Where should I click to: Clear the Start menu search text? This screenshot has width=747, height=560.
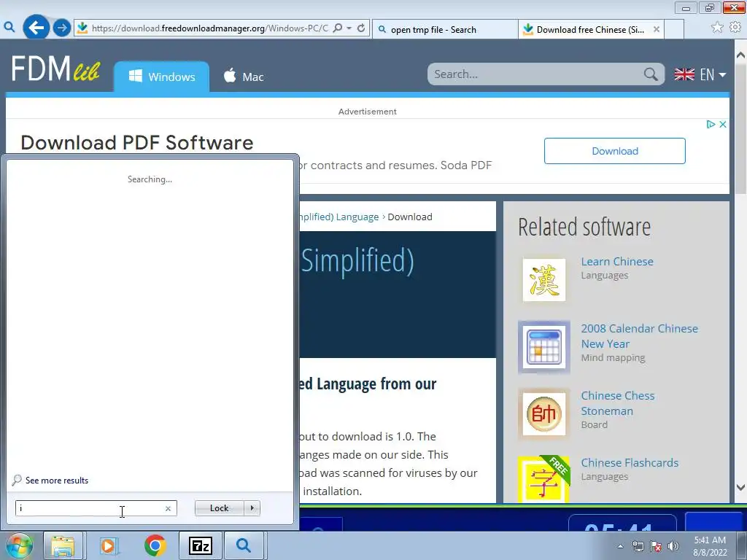click(x=168, y=508)
